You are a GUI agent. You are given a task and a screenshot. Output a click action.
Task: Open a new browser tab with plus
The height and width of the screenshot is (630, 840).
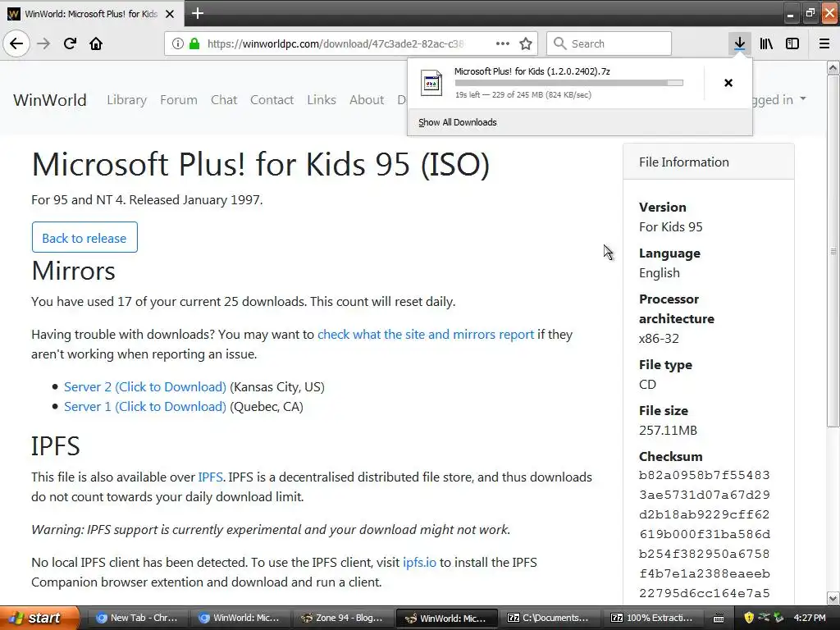pyautogui.click(x=198, y=13)
